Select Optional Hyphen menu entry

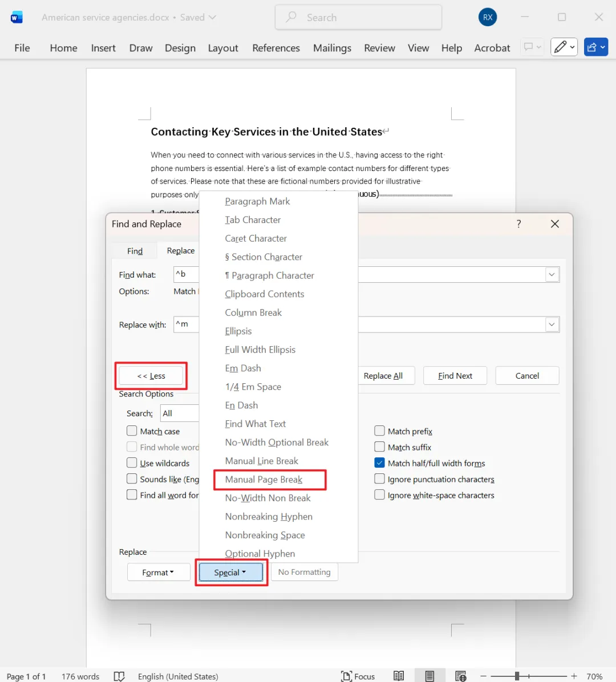260,554
